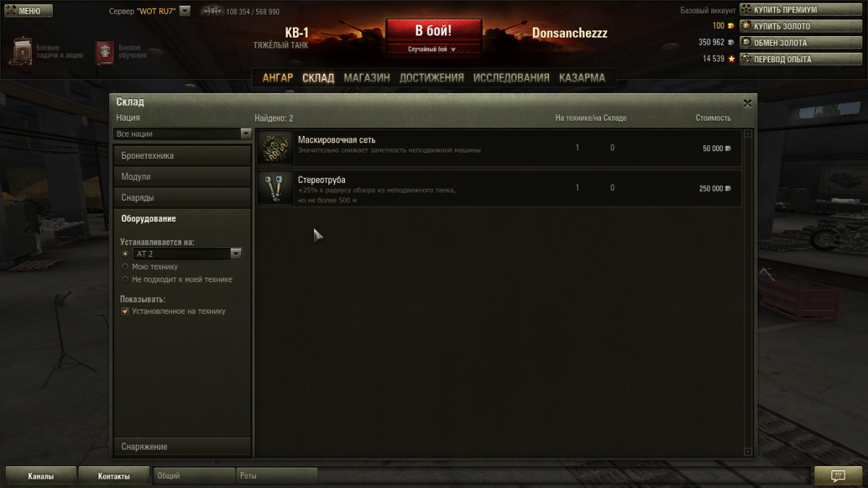
Task: Open the server WOT RU7 dropdown
Action: pyautogui.click(x=184, y=11)
